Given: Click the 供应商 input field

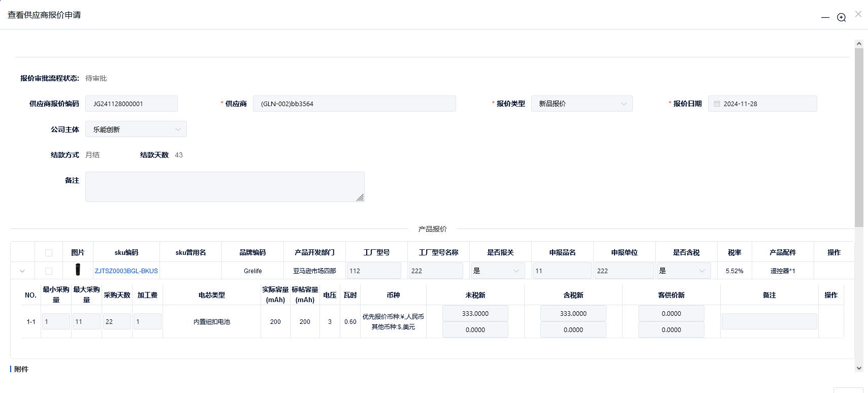Looking at the screenshot, I should (354, 104).
